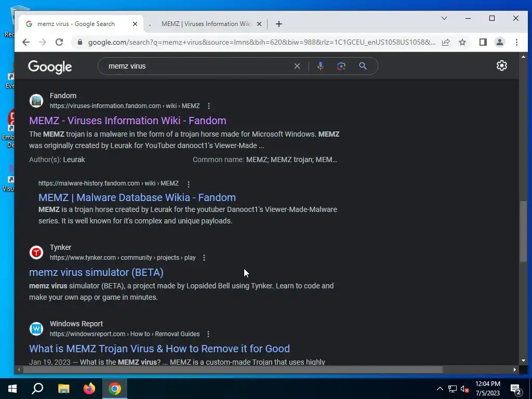This screenshot has width=532, height=399.
Task: Open network status tray icon
Action: (453, 389)
